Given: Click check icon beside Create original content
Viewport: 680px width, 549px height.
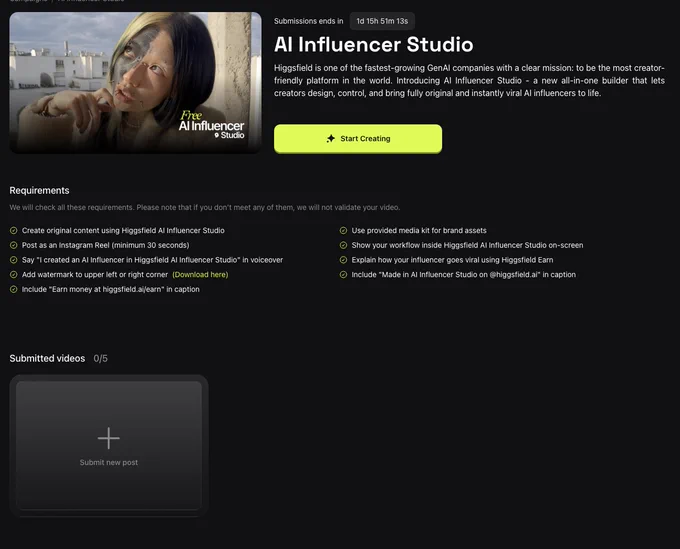Looking at the screenshot, I should (13, 230).
